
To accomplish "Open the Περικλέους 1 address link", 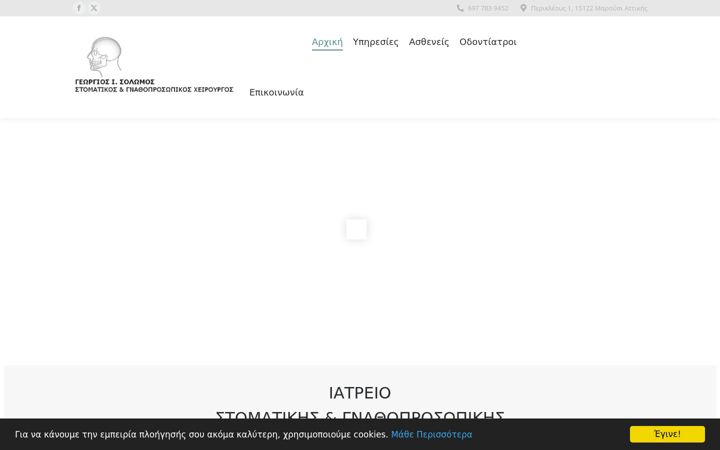I will point(589,8).
